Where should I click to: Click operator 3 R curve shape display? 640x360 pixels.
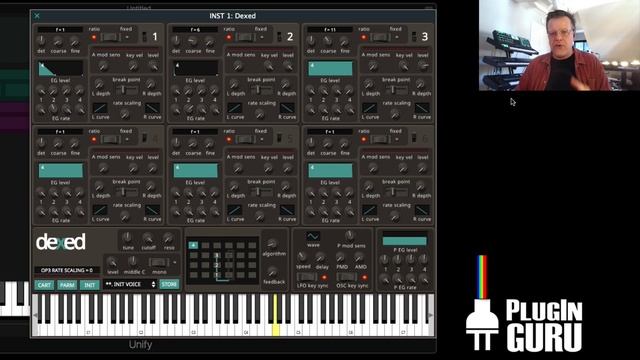[422, 108]
